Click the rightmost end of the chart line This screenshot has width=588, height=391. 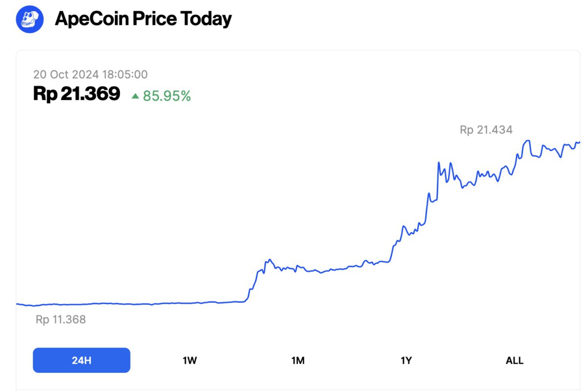tap(579, 142)
